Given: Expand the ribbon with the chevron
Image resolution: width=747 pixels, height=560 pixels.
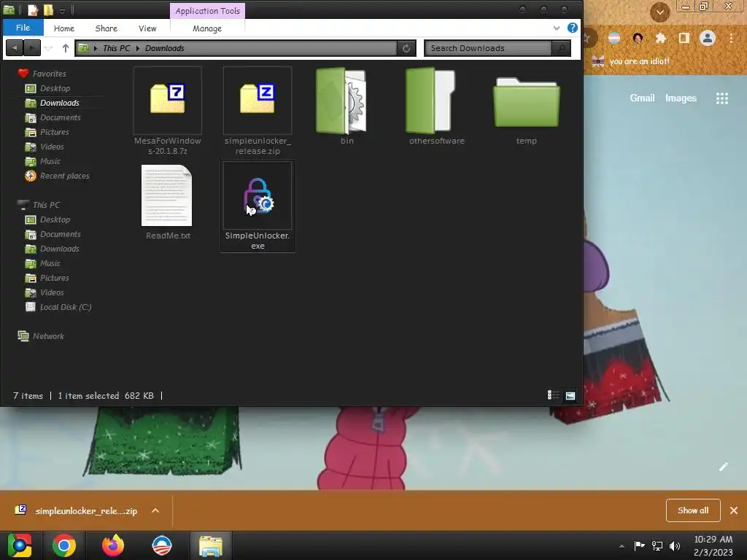Looking at the screenshot, I should click(x=556, y=28).
